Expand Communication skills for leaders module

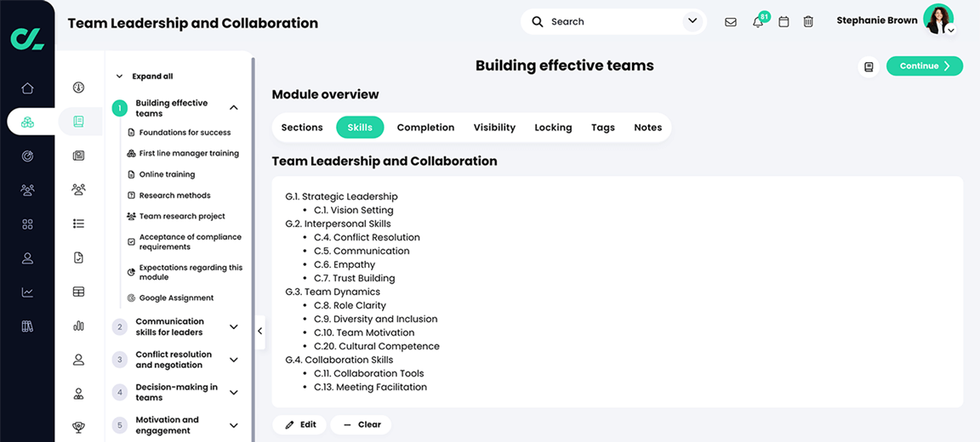(234, 326)
